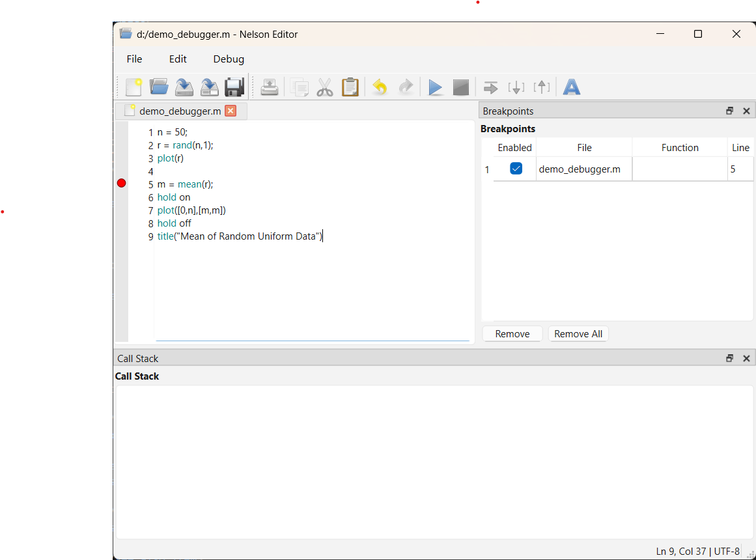Close the Call Stack panel
756x560 pixels.
pos(746,358)
